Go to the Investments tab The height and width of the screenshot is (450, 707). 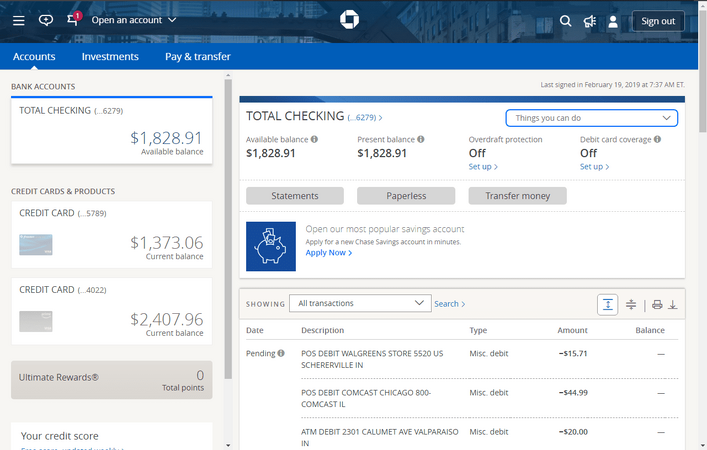click(110, 57)
